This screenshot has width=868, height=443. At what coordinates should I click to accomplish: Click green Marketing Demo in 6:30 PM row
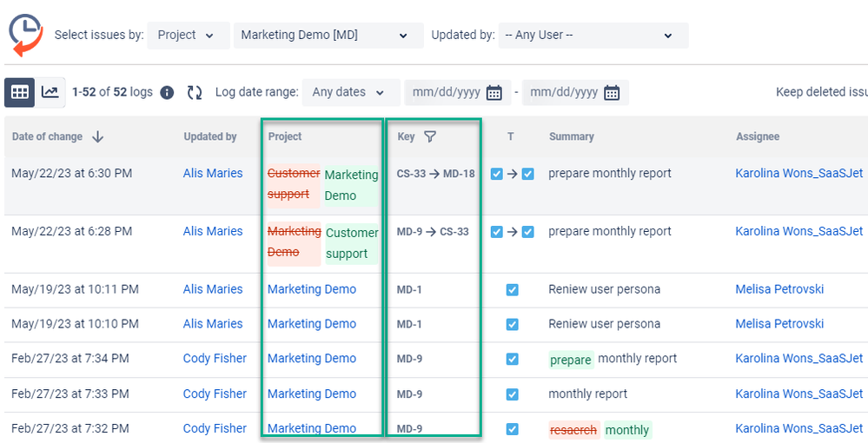(351, 186)
